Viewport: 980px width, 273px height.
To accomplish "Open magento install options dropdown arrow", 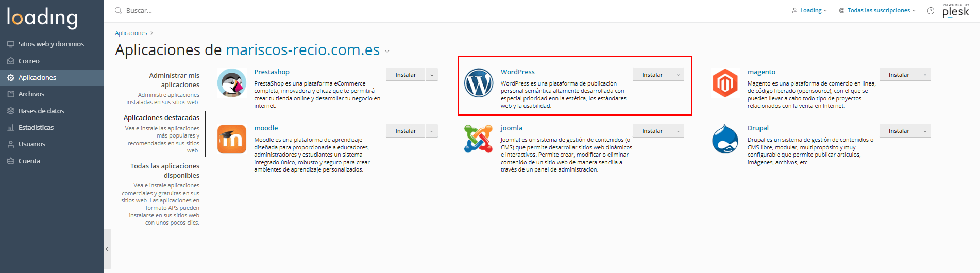I will (925, 75).
